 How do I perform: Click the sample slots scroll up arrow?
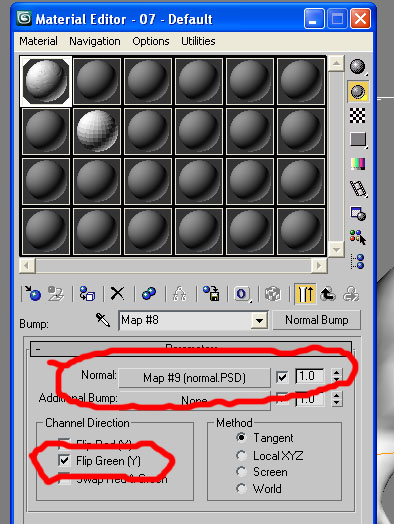click(336, 63)
